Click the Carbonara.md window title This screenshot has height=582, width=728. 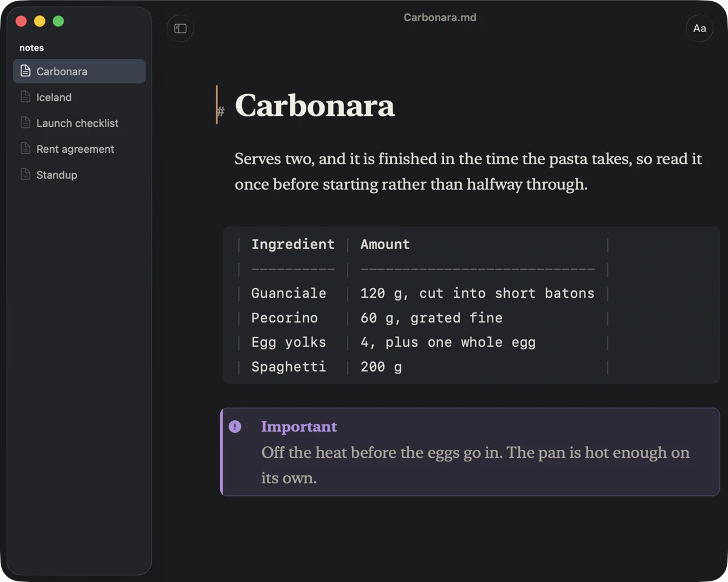440,18
